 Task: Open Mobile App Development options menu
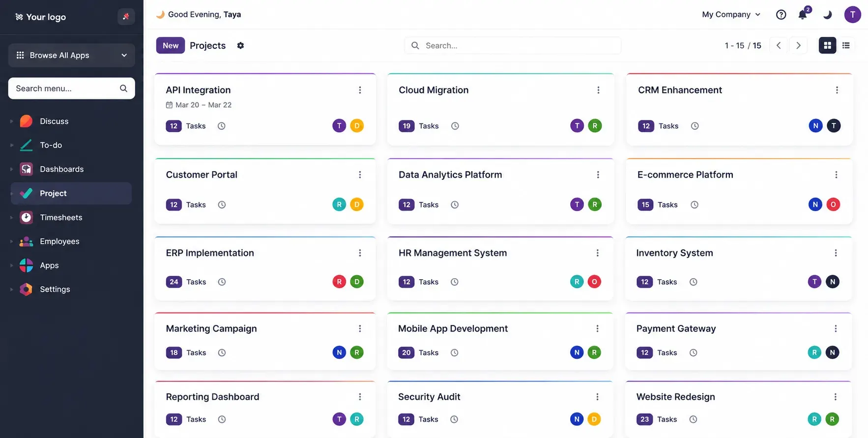click(x=597, y=328)
